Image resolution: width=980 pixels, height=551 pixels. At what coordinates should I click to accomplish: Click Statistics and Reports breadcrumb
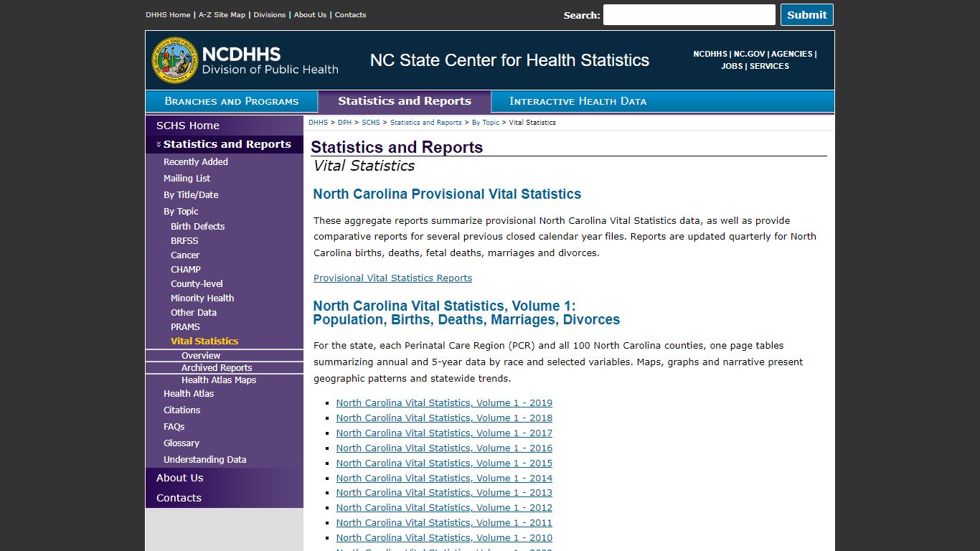coord(426,123)
